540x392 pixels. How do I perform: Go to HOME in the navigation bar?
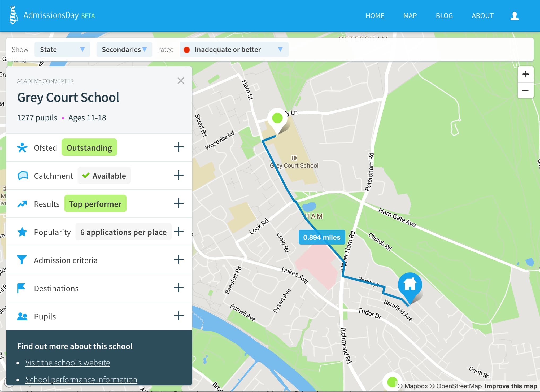click(375, 16)
